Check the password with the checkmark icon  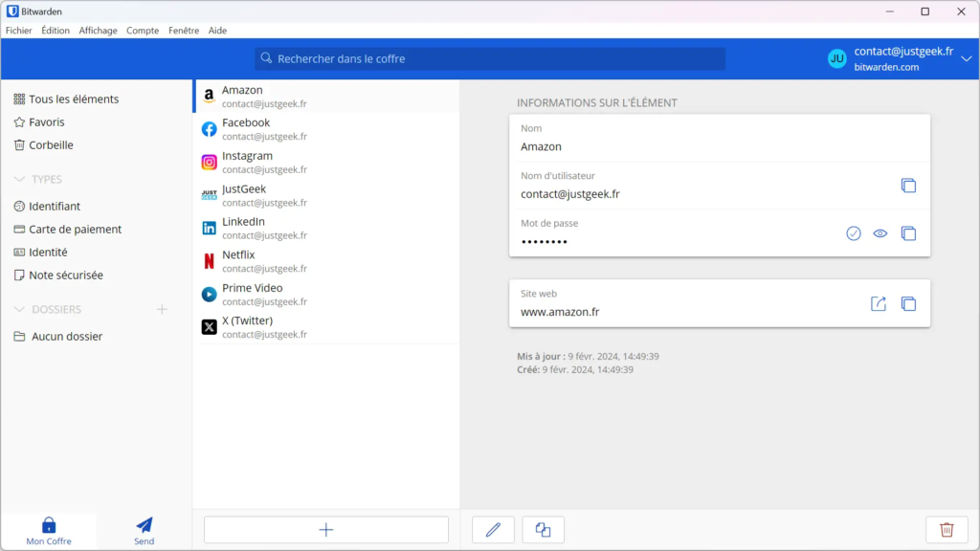853,232
